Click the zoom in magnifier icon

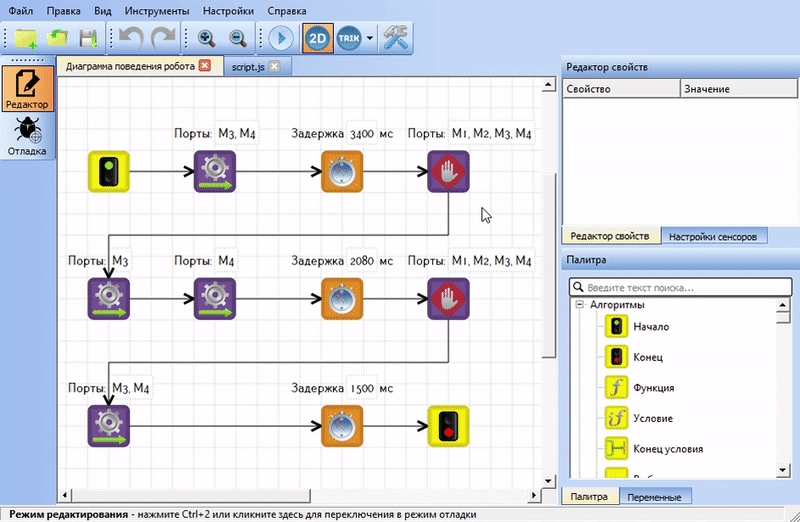click(x=207, y=39)
